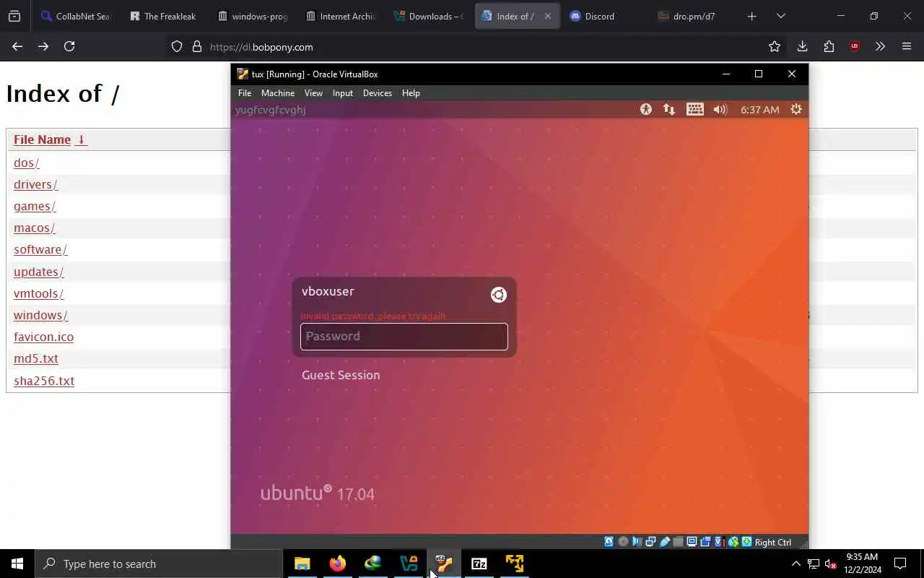Open the VirtualBox File menu
This screenshot has width=924, height=578.
tap(245, 92)
